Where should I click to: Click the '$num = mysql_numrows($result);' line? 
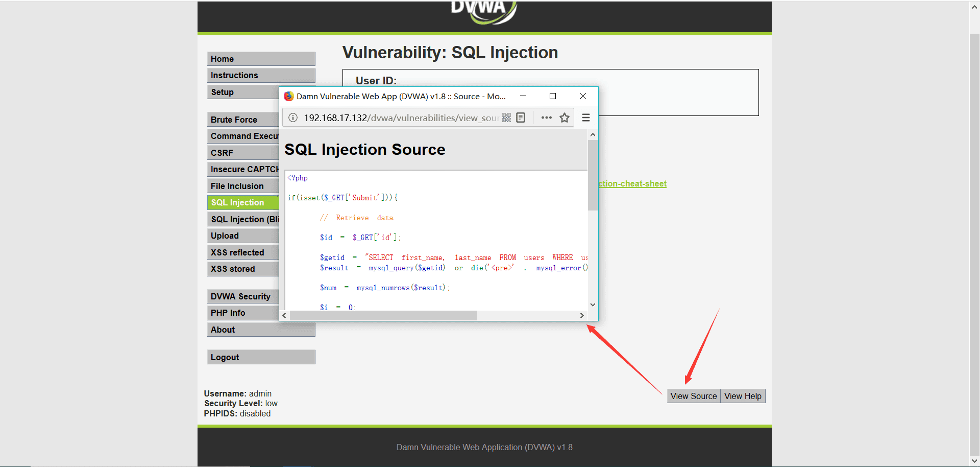pyautogui.click(x=385, y=288)
